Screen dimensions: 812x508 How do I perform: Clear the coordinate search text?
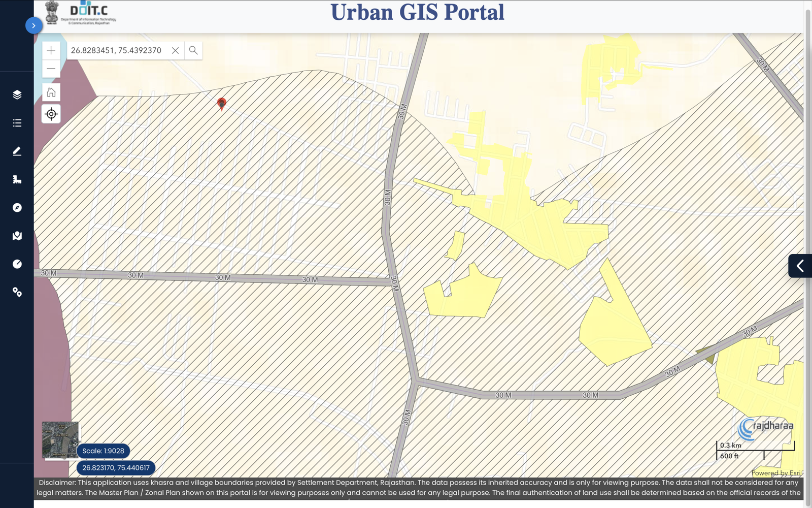tap(175, 50)
